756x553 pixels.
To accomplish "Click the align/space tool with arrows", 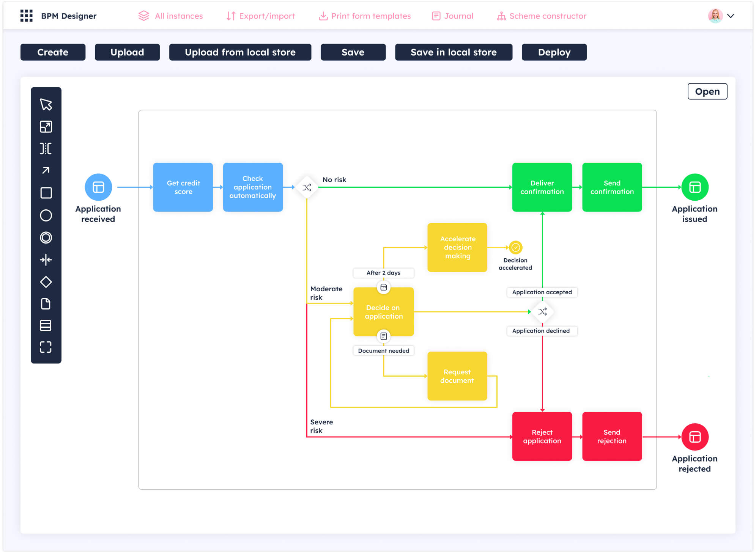I will pyautogui.click(x=46, y=260).
